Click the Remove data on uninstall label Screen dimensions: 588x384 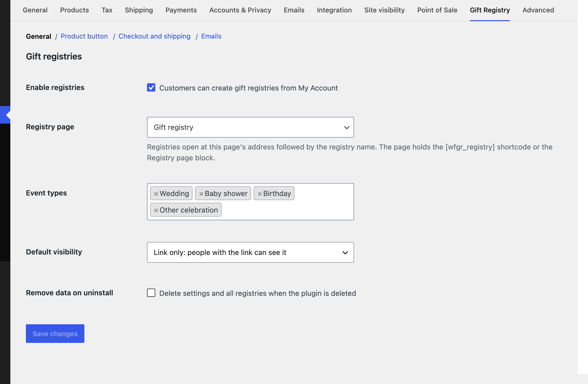[x=69, y=293]
